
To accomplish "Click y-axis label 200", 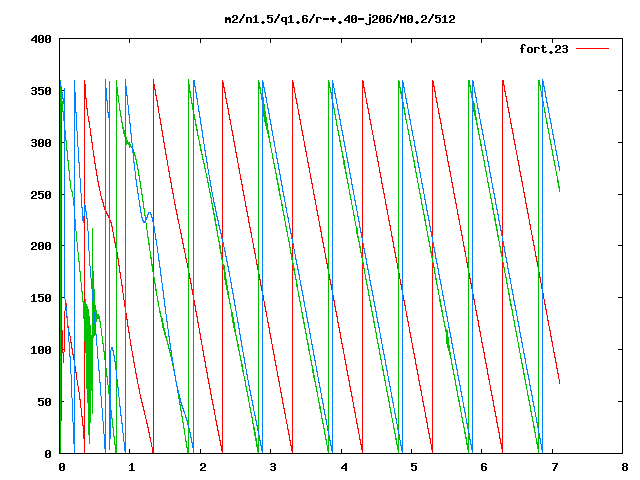I will [x=41, y=246].
